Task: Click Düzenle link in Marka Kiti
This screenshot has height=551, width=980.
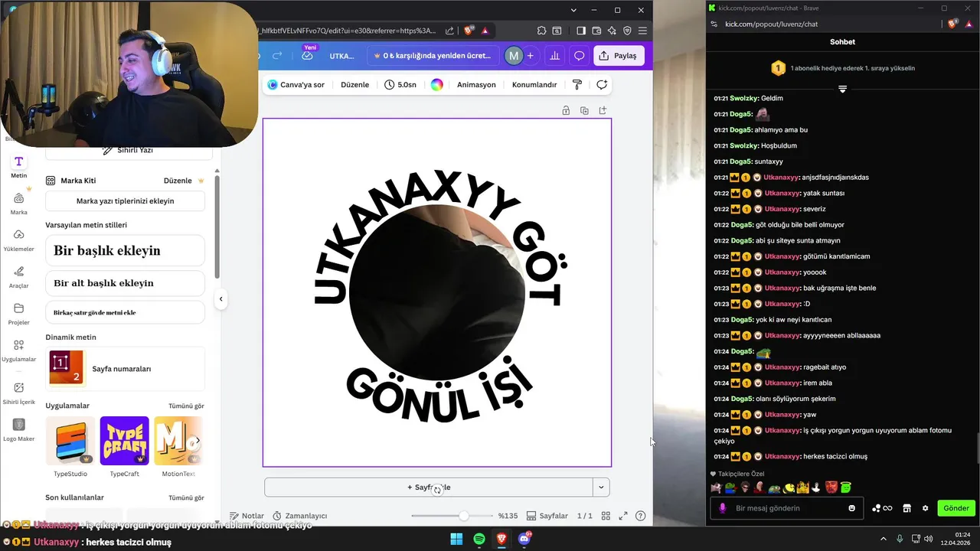Action: pyautogui.click(x=178, y=181)
